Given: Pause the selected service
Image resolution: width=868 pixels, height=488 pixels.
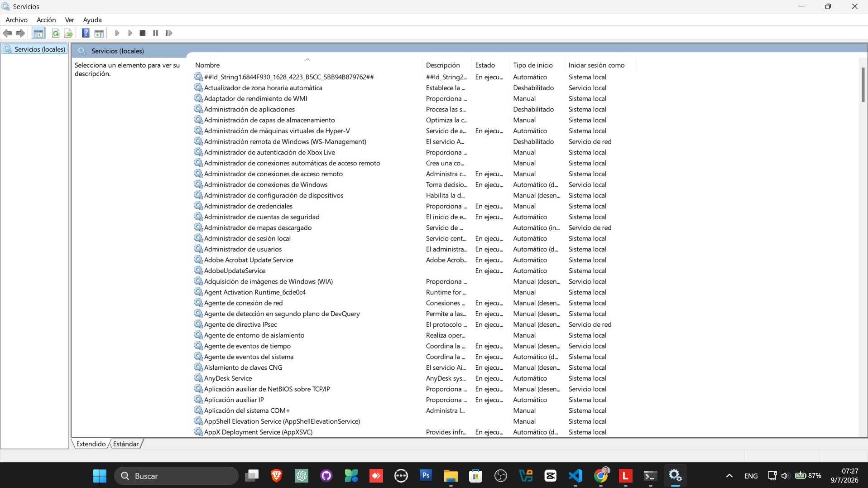Looking at the screenshot, I should tap(155, 33).
